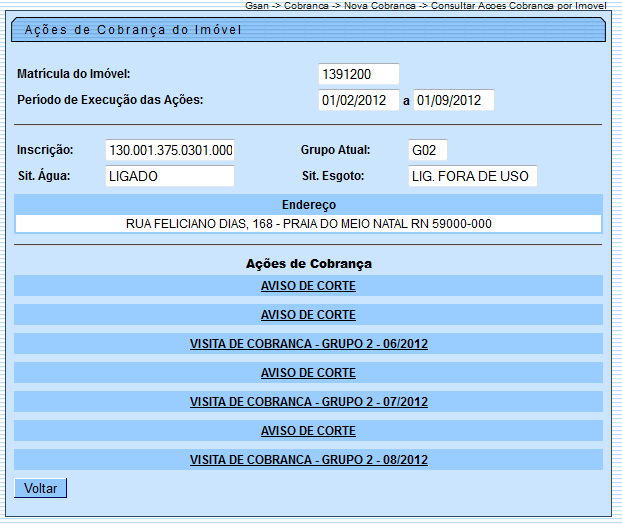Open VISITA DE COBRANCA - GRUPO 2 - 08/2012
This screenshot has width=622, height=524.
coord(308,460)
